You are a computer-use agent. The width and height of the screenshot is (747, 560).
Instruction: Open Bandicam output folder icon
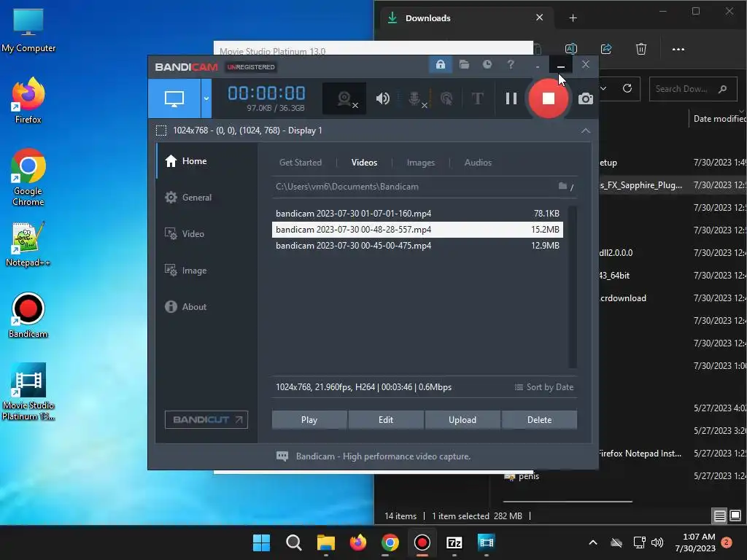[464, 64]
